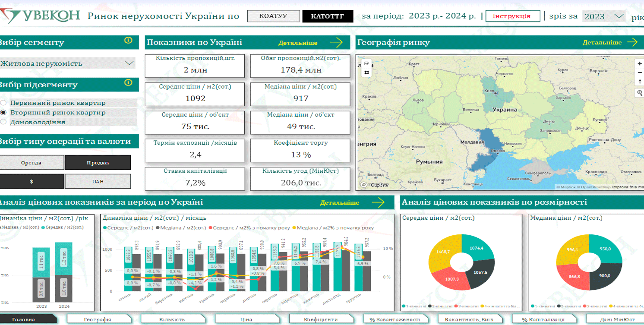The height and width of the screenshot is (325, 644).
Task: Click the Mapbox logo on the map
Action: 375,185
